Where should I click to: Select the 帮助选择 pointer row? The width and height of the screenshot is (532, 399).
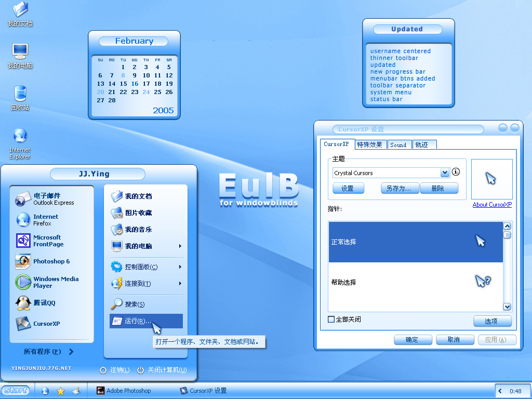[x=416, y=282]
